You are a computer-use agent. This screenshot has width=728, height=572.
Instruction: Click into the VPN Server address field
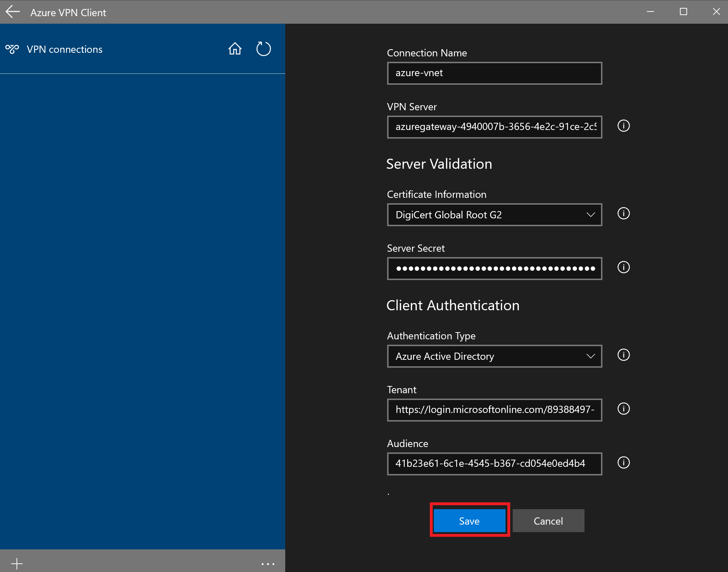click(494, 127)
